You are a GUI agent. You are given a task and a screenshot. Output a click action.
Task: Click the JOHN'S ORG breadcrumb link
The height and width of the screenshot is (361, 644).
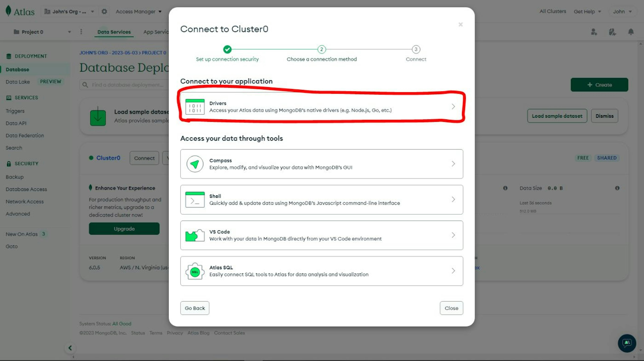pyautogui.click(x=109, y=53)
